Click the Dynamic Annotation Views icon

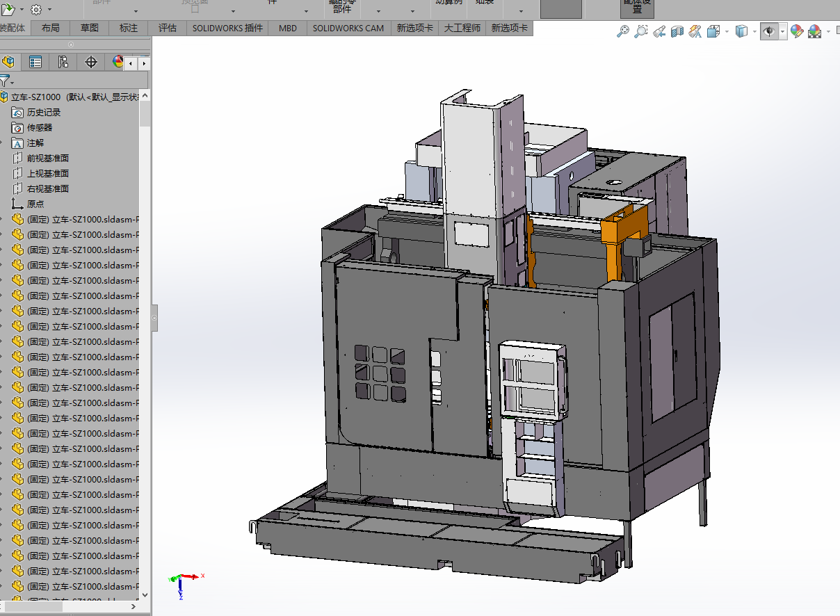(695, 31)
